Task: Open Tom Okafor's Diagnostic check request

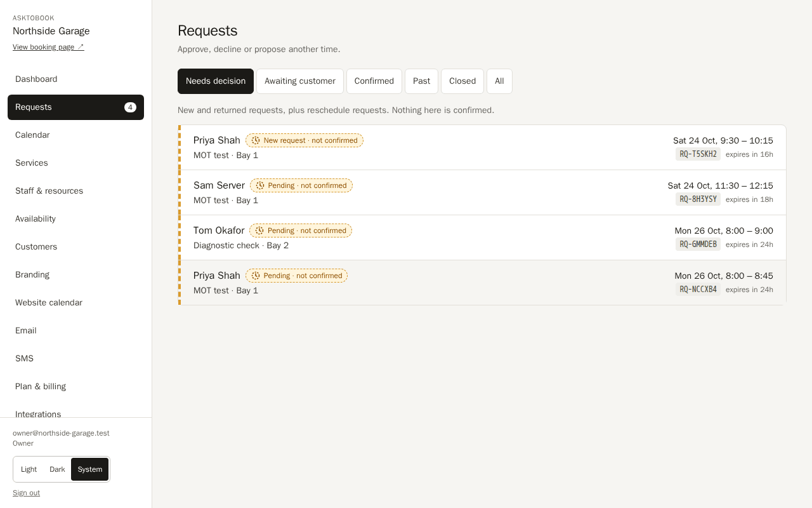Action: pyautogui.click(x=482, y=237)
